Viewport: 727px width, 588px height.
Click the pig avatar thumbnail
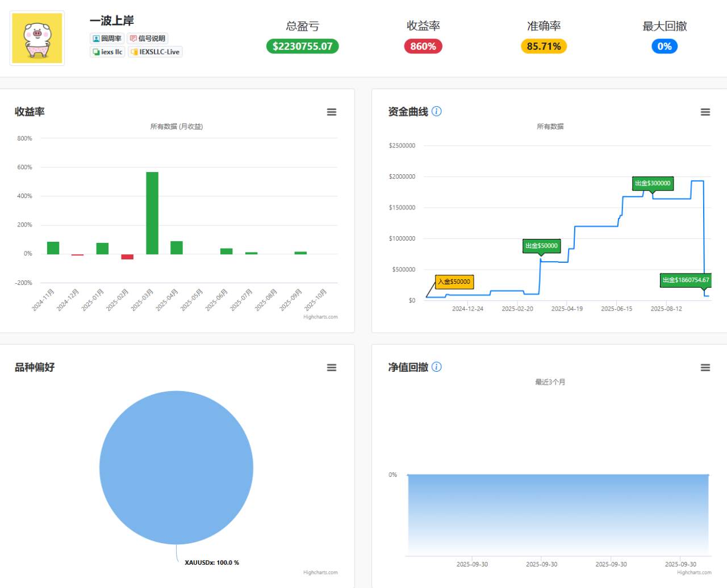(36, 37)
